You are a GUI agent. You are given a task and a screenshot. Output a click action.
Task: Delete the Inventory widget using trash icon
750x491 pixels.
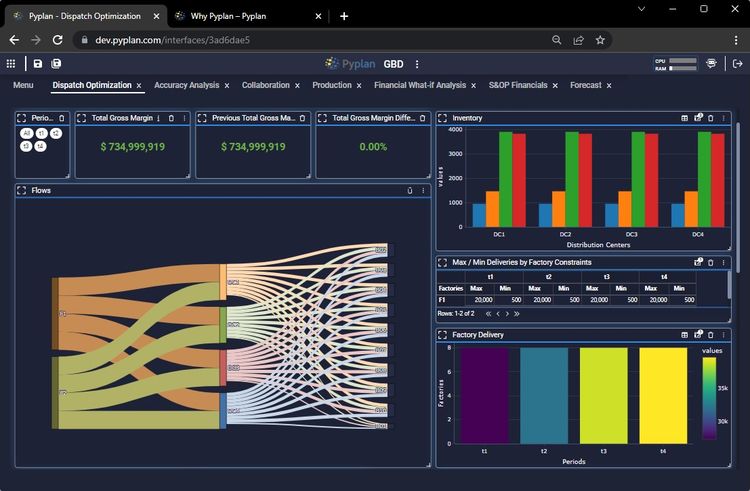(710, 118)
